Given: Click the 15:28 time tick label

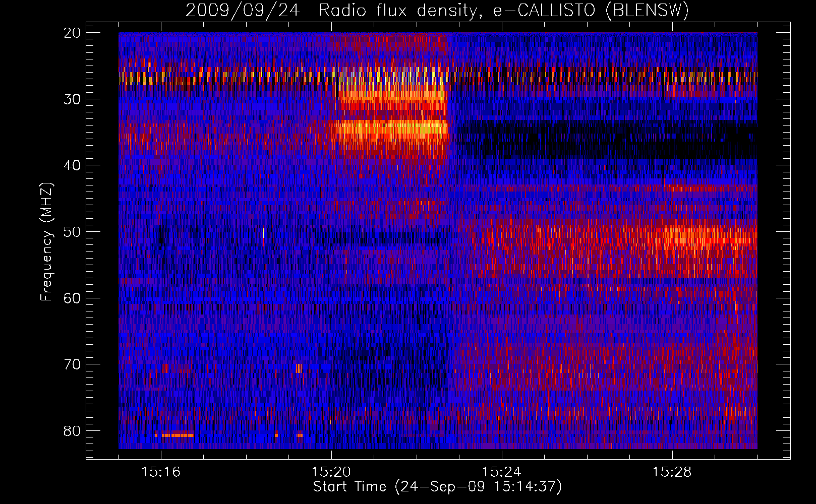Looking at the screenshot, I should point(672,472).
